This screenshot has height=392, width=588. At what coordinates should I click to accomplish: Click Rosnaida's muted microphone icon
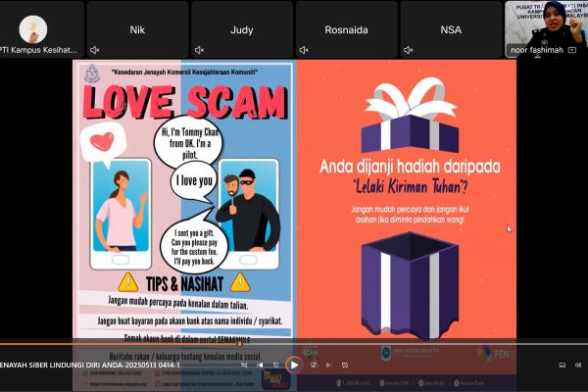(x=304, y=50)
